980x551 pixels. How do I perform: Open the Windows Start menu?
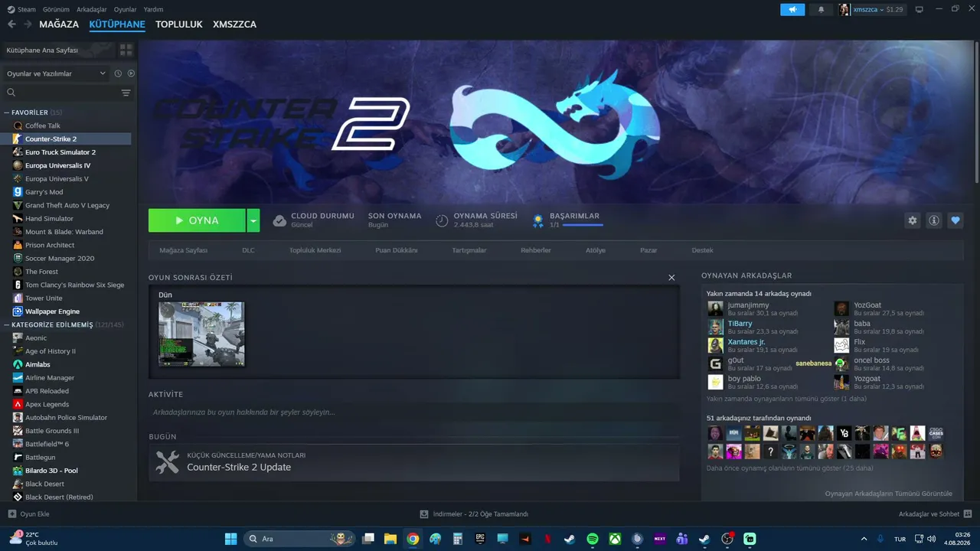230,539
